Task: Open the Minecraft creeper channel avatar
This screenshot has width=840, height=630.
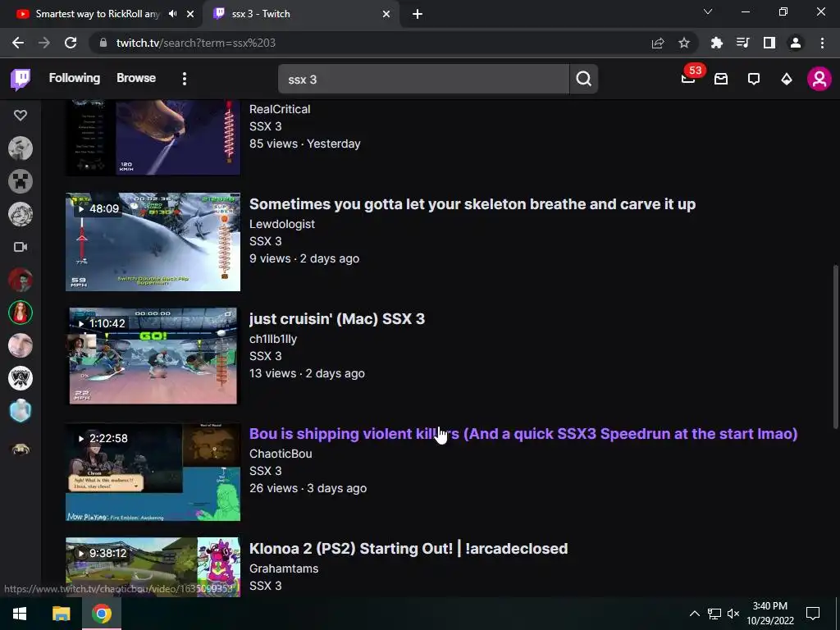Action: (x=21, y=181)
